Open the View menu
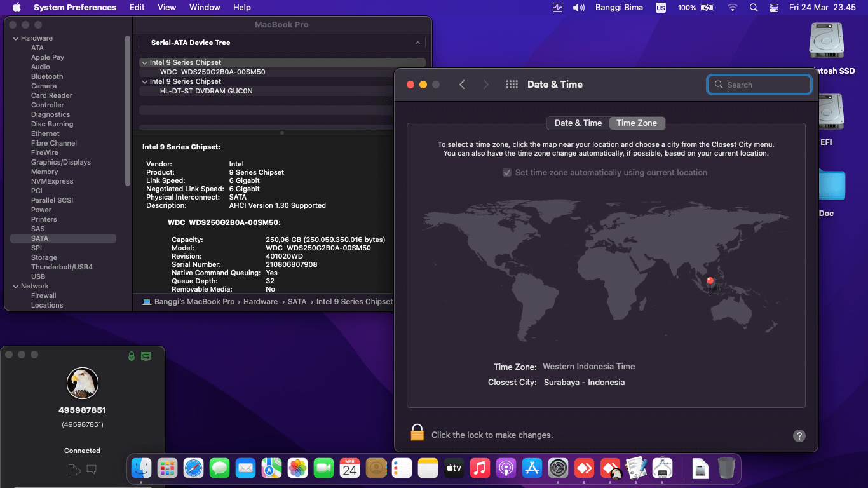Image resolution: width=868 pixels, height=488 pixels. 167,8
